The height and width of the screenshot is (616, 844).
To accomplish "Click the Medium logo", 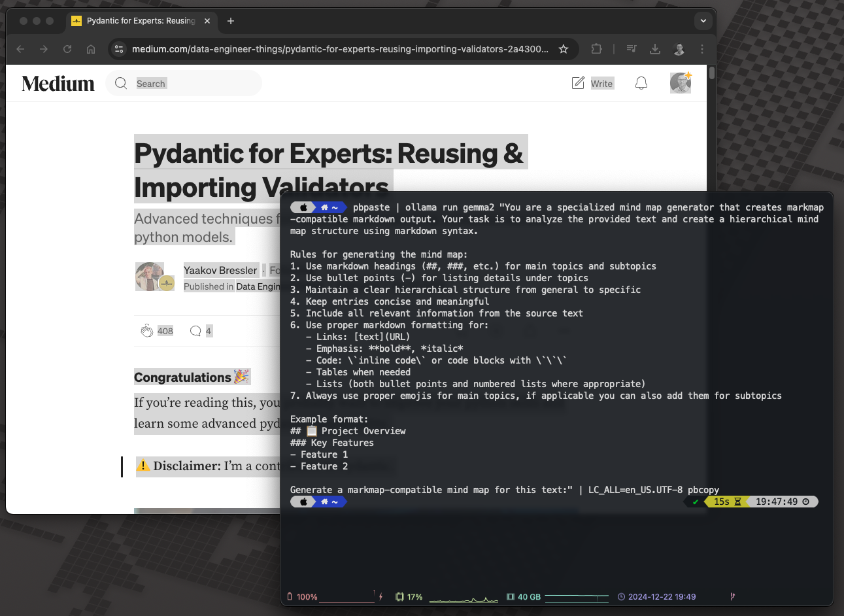I will point(58,83).
